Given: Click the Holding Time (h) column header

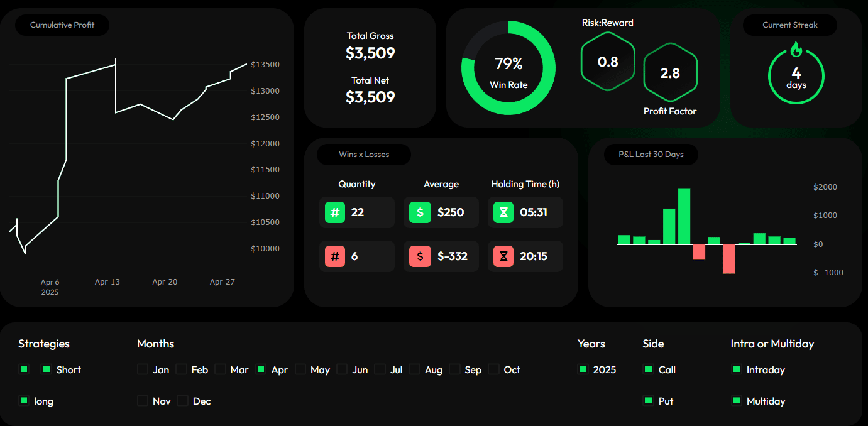Looking at the screenshot, I should [x=525, y=184].
